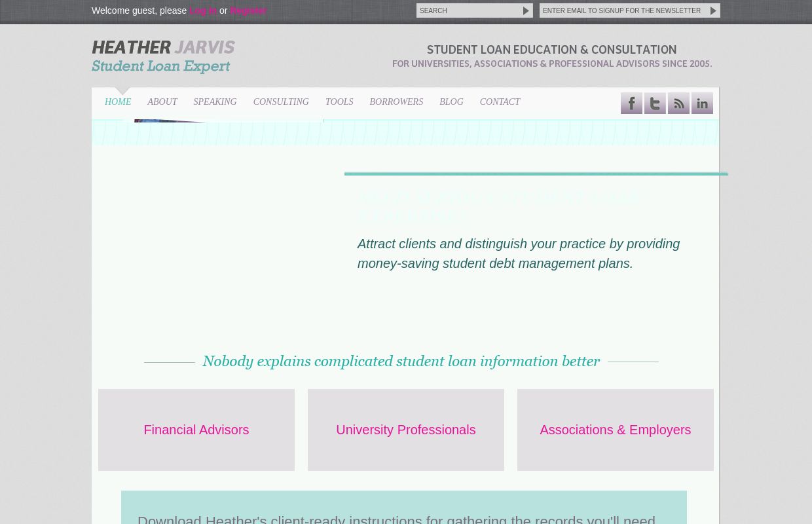Click the Register link
The image size is (812, 524).
click(x=248, y=10)
